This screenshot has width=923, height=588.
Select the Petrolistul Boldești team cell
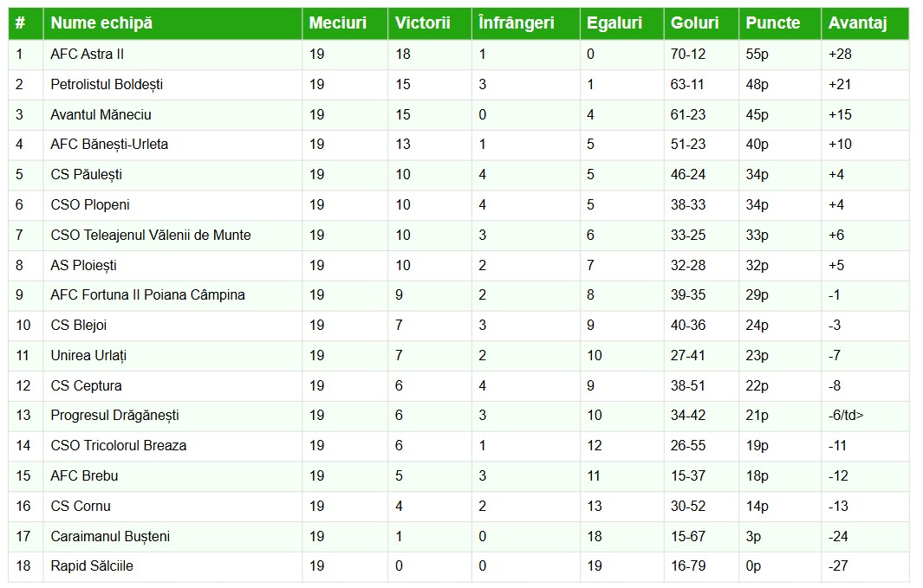(107, 85)
